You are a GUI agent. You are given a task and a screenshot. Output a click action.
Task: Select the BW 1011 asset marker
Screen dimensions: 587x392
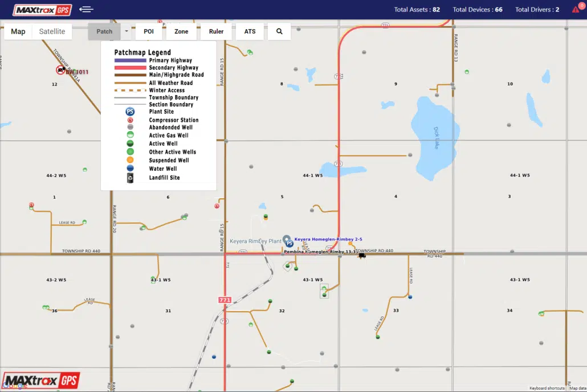(60, 70)
